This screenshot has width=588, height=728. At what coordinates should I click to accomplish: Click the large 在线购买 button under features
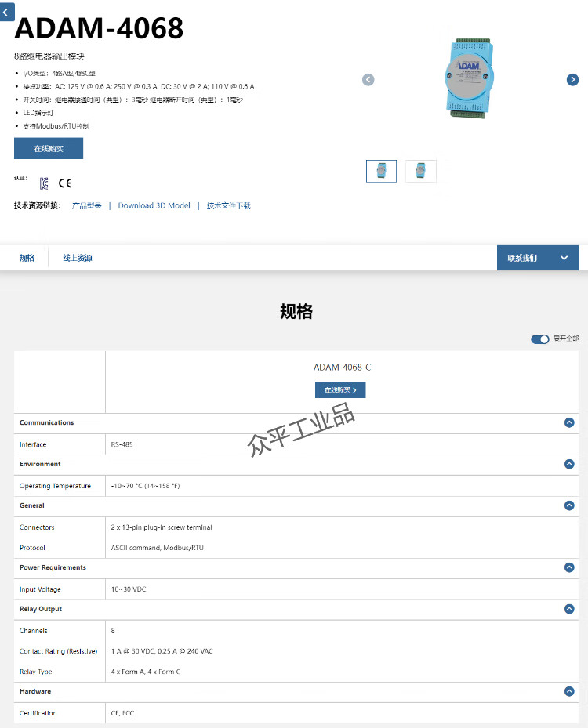49,149
